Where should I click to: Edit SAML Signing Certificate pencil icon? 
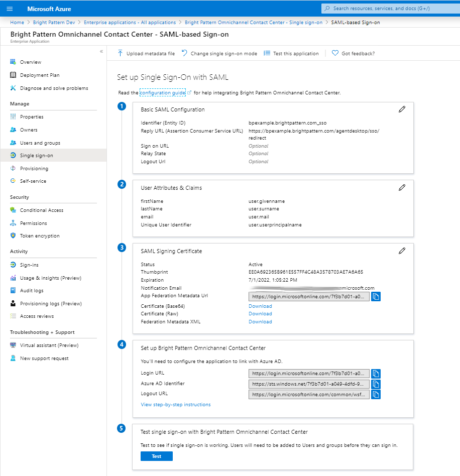pyautogui.click(x=402, y=251)
